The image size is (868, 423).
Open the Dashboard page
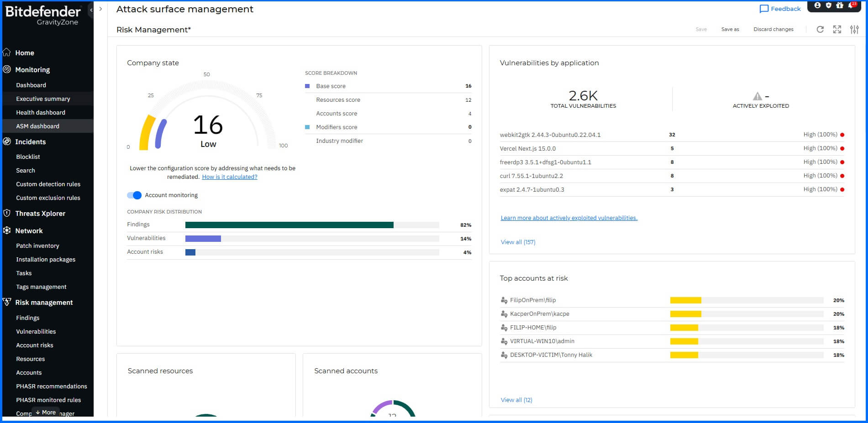[x=31, y=85]
